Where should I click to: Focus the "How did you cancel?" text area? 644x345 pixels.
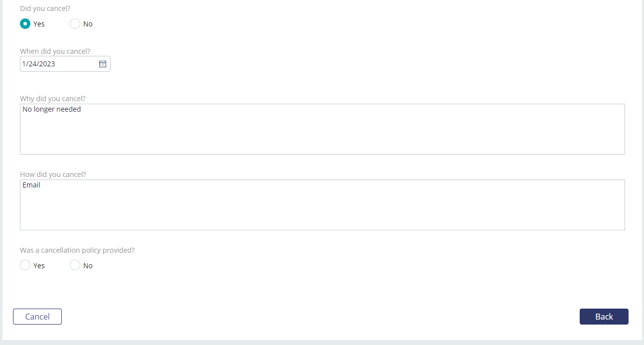tap(322, 205)
